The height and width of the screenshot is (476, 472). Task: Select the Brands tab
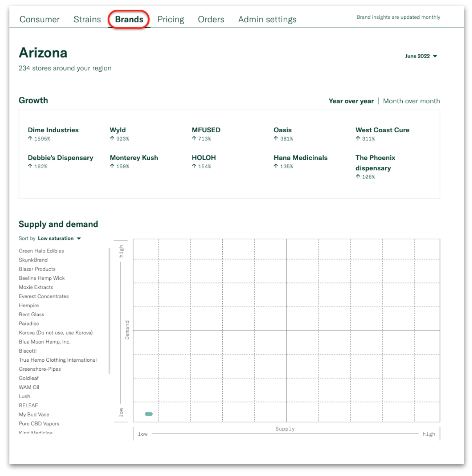[129, 20]
